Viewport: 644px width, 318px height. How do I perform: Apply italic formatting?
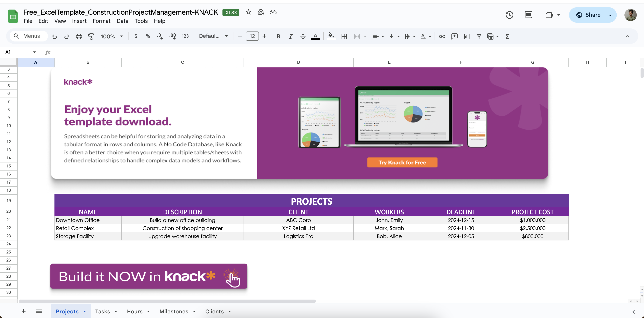point(291,36)
